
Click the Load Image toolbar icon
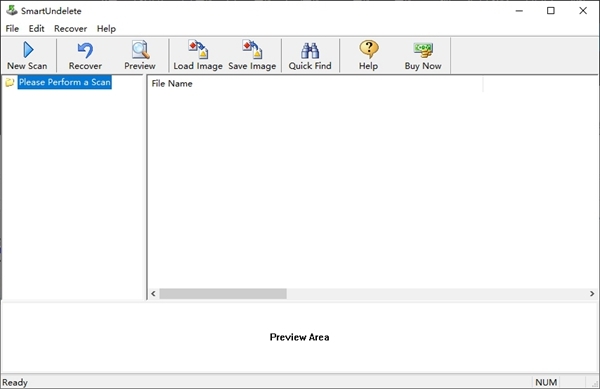pyautogui.click(x=198, y=50)
